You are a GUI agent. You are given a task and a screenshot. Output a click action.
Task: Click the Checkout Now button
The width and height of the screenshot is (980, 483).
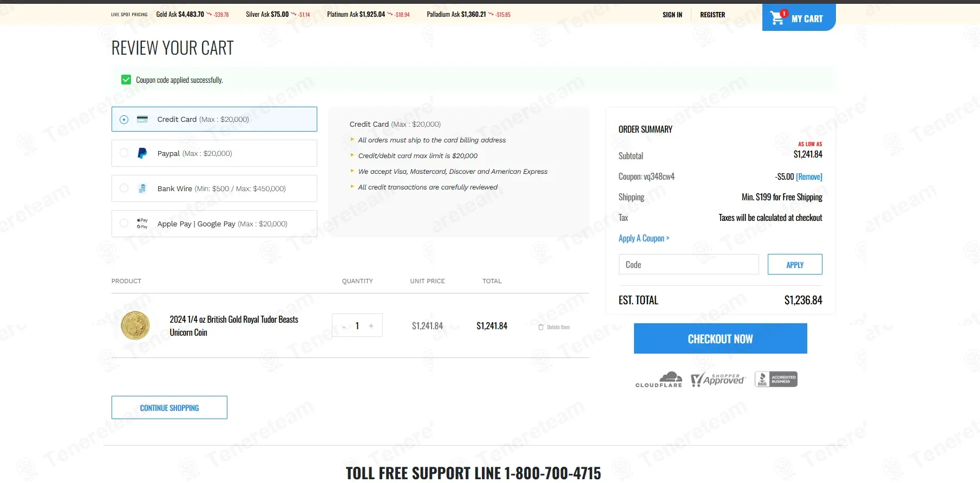pyautogui.click(x=721, y=338)
